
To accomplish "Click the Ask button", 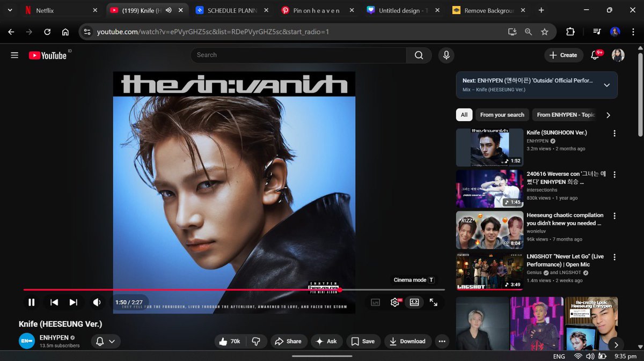I will click(326, 341).
